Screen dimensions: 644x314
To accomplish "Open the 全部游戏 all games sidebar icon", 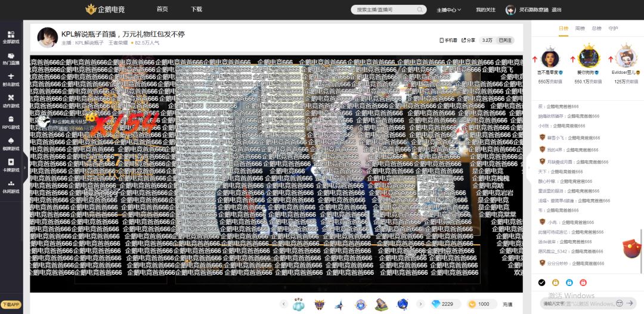I will click(x=11, y=37).
